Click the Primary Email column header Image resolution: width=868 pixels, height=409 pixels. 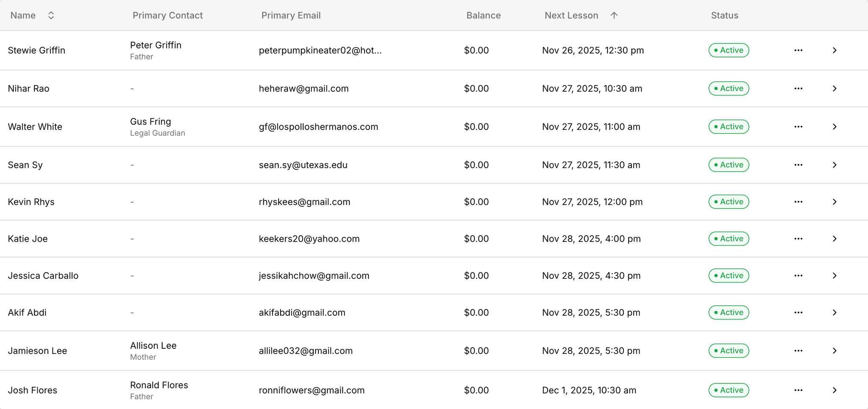pos(291,16)
